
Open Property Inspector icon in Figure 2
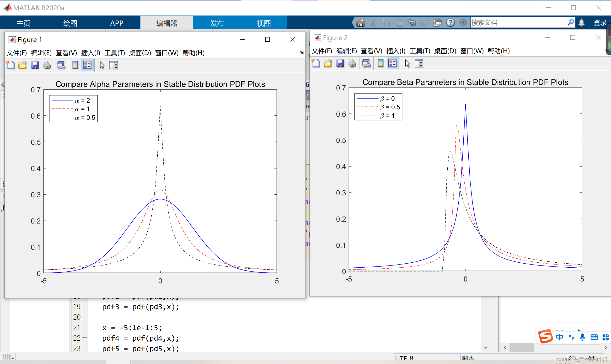tap(419, 63)
